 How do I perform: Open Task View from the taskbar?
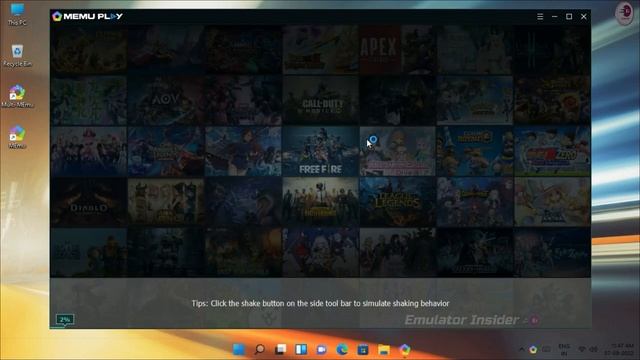point(280,349)
